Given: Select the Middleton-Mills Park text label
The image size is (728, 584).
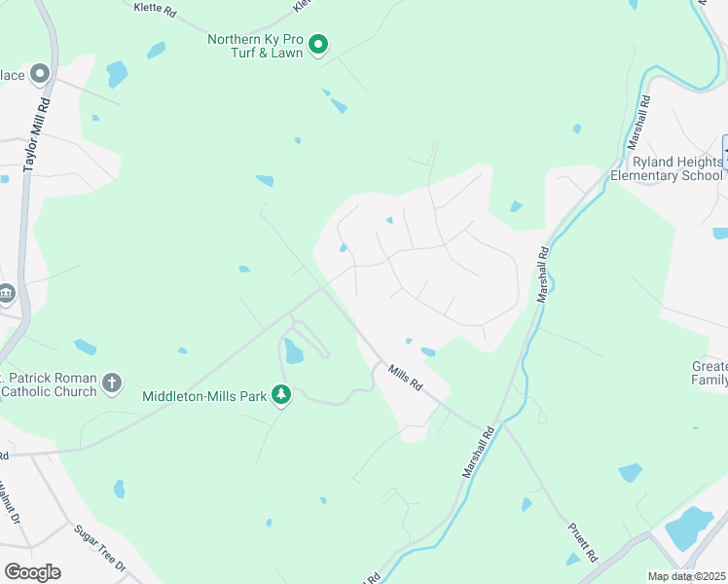Looking at the screenshot, I should pyautogui.click(x=204, y=396).
